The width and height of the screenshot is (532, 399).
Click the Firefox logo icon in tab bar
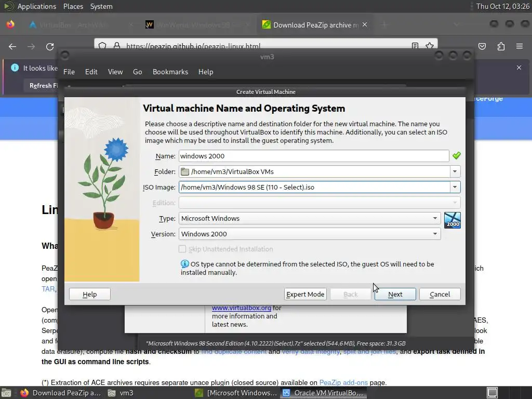(x=10, y=24)
